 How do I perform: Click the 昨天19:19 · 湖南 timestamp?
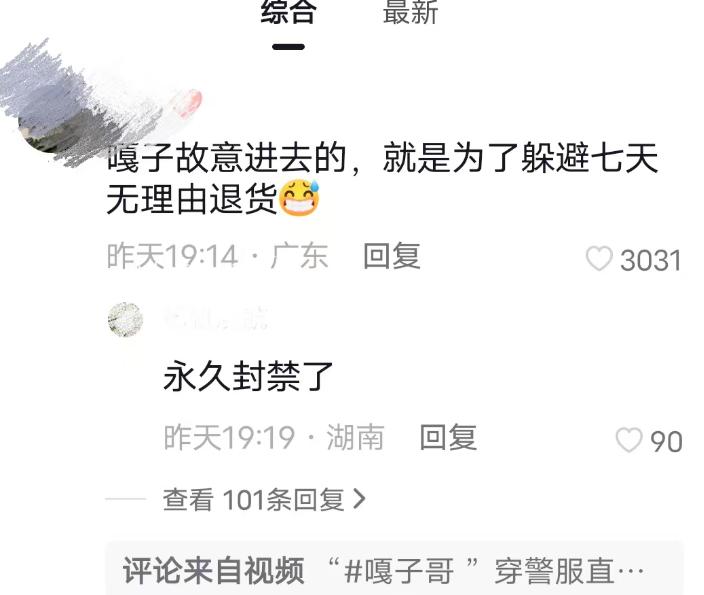(274, 437)
